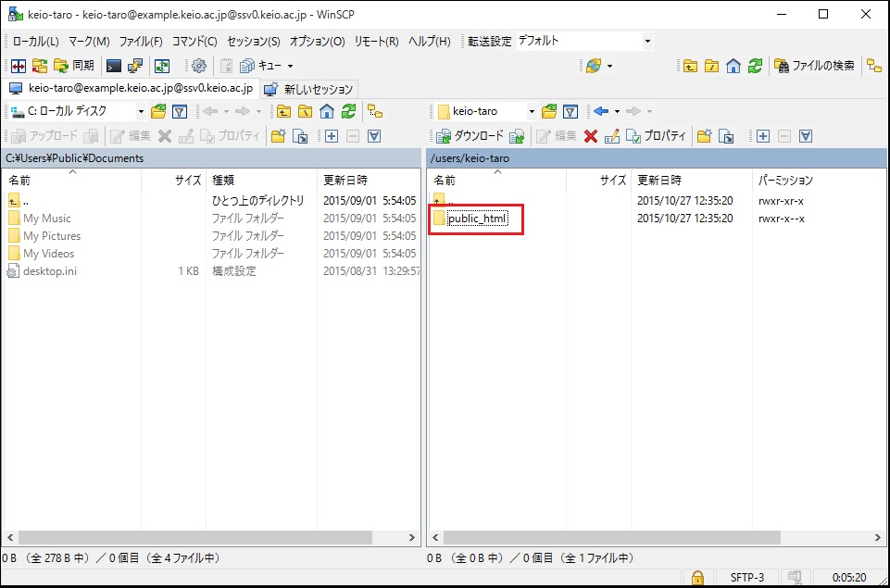Sort remote files by Permissions (パーミッション) column
Screen dimensions: 890x588
785,180
